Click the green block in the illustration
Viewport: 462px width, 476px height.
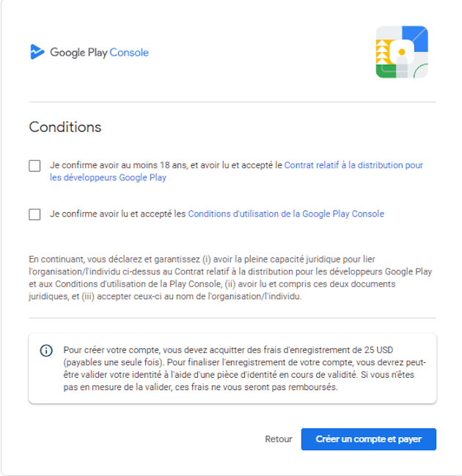386,71
